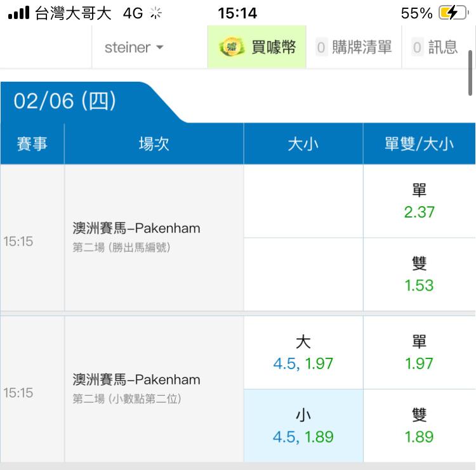The width and height of the screenshot is (476, 470).
Task: Open the 購牌清單 tab
Action: pos(354,48)
